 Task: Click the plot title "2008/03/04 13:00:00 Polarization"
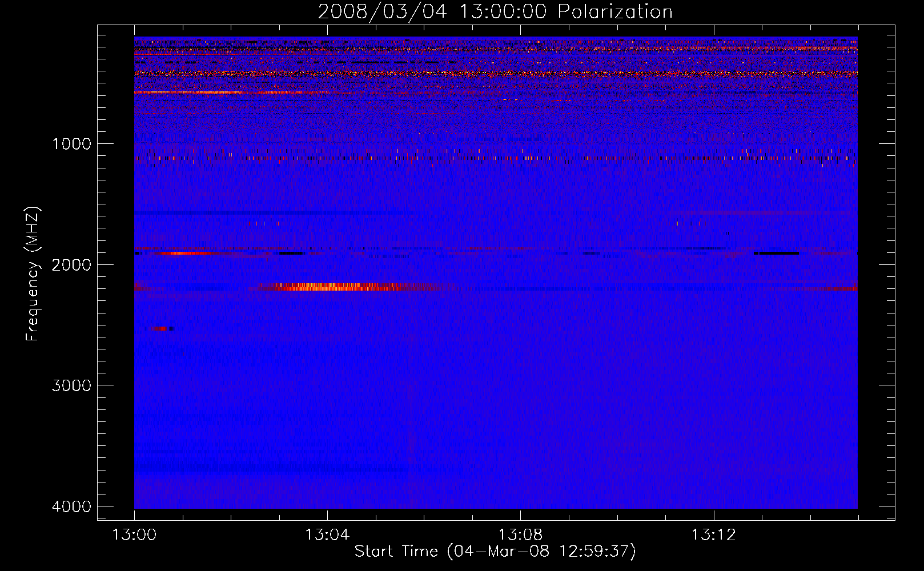pyautogui.click(x=495, y=11)
